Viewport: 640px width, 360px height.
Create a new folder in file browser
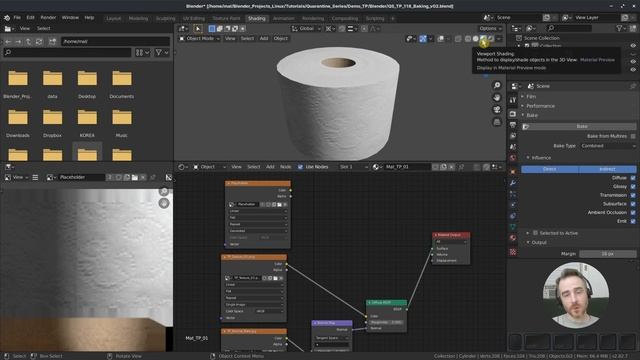[52, 42]
